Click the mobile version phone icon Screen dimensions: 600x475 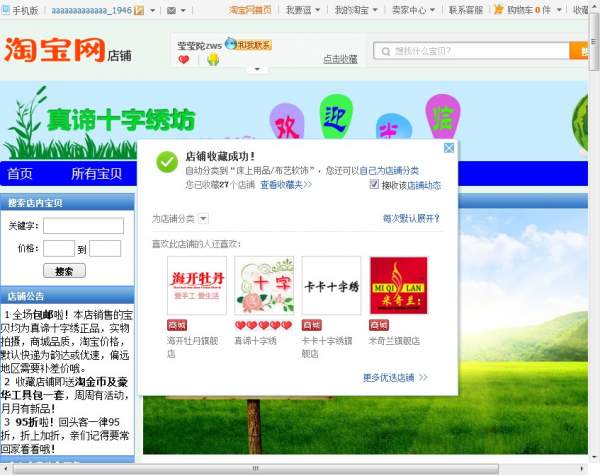click(x=6, y=10)
